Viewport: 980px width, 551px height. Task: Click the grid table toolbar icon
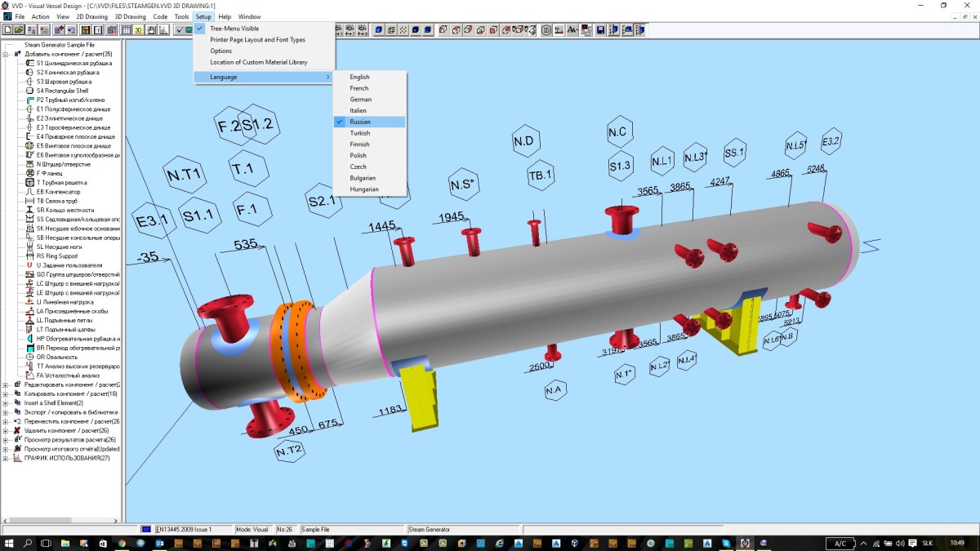126,30
